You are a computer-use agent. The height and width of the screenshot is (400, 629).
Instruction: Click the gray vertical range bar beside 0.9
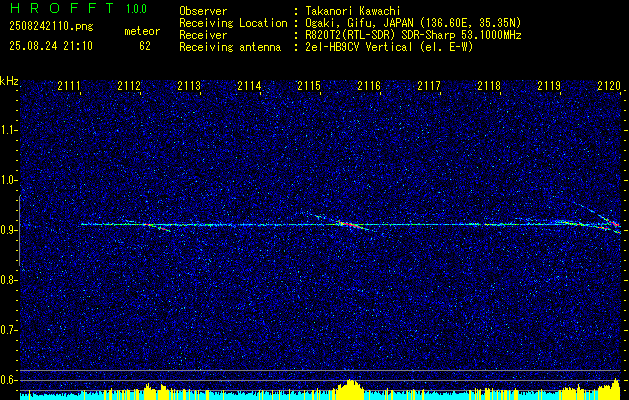(20, 230)
